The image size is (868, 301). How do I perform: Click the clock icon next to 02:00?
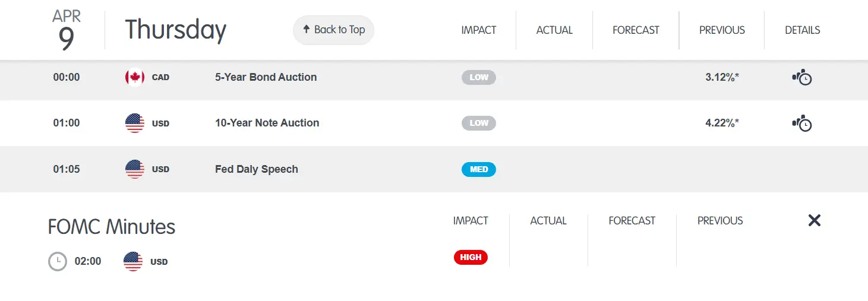[58, 261]
